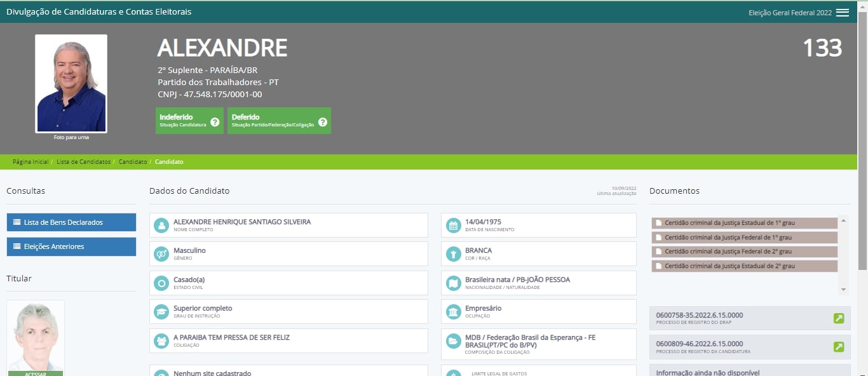Open the hamburger menu at top right
Viewport: 868px width, 376px height.
pos(842,13)
